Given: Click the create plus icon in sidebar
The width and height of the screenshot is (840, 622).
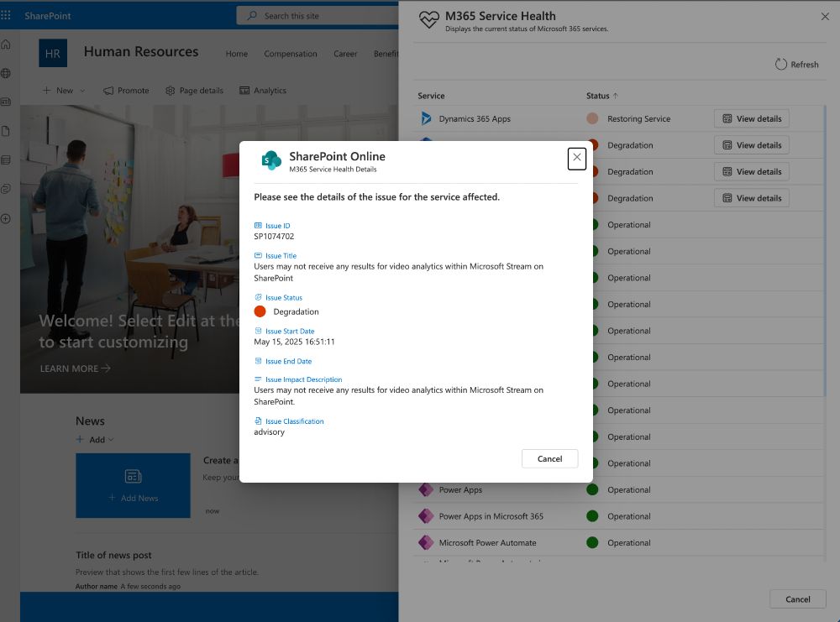Looking at the screenshot, I should tap(6, 218).
